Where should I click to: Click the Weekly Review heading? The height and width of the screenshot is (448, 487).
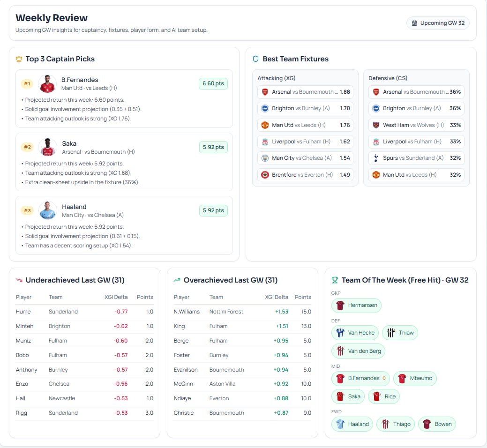point(52,18)
